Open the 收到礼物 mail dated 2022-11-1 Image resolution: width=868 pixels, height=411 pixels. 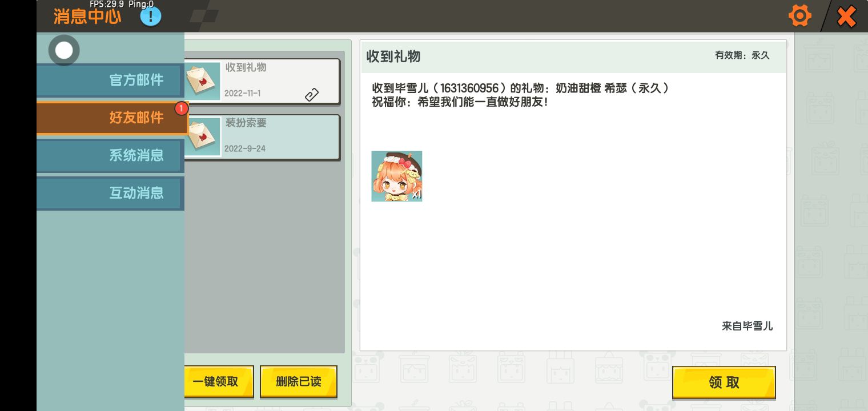262,82
